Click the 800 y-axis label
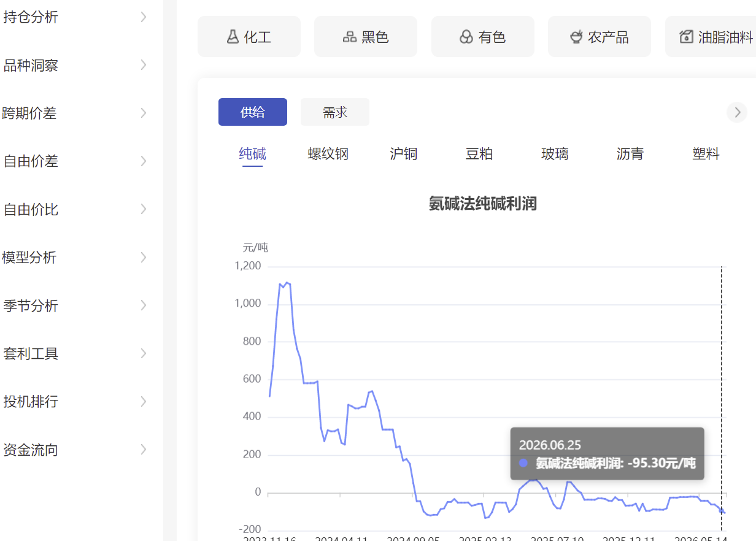The width and height of the screenshot is (756, 541). 253,342
